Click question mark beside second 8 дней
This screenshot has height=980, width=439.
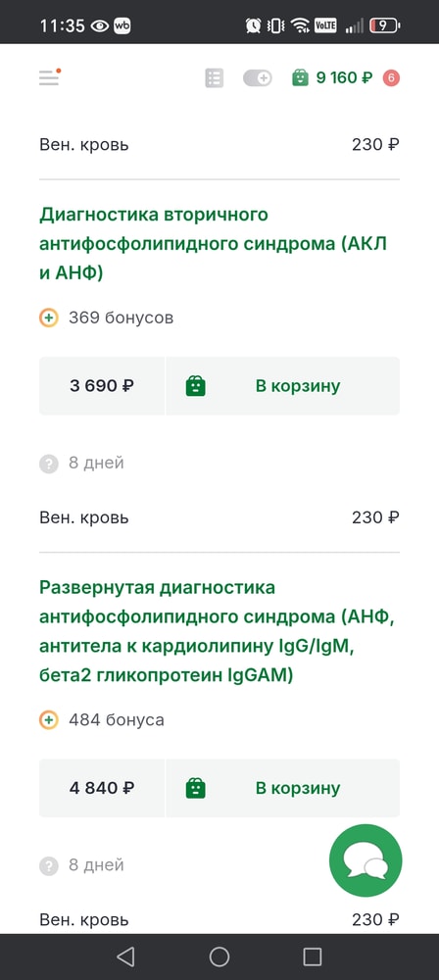pos(49,865)
